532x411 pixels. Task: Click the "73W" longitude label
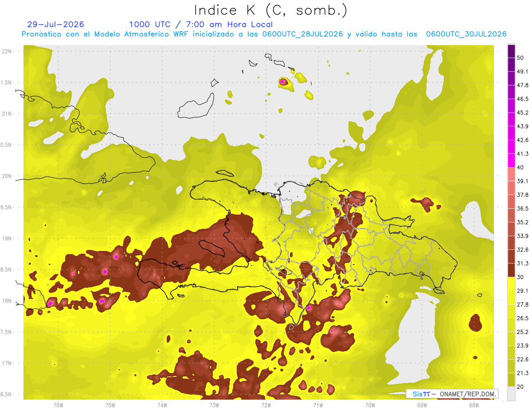(214, 404)
